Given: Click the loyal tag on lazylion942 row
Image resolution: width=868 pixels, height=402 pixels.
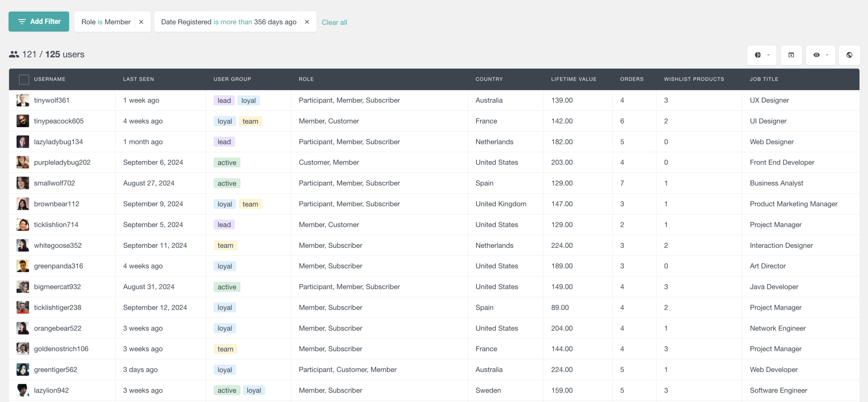Looking at the screenshot, I should pos(254,391).
